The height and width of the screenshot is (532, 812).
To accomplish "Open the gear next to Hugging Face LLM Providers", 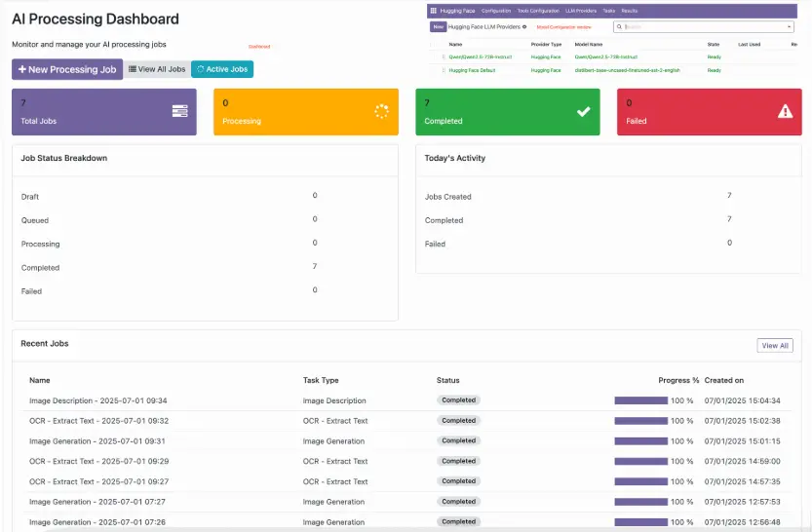I will coord(524,27).
